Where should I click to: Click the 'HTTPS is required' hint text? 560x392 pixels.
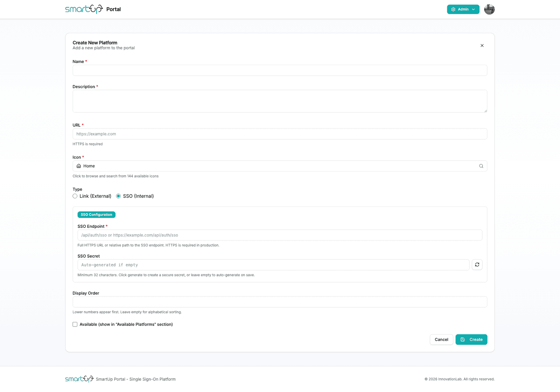(87, 144)
